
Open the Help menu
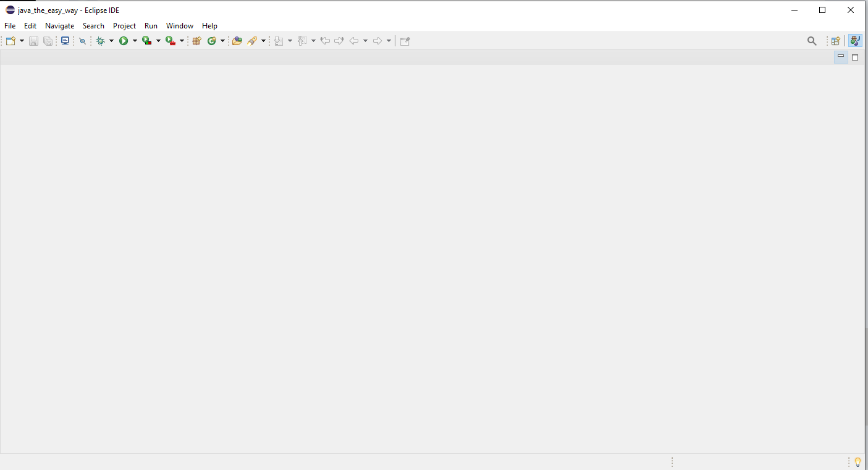[x=209, y=26]
